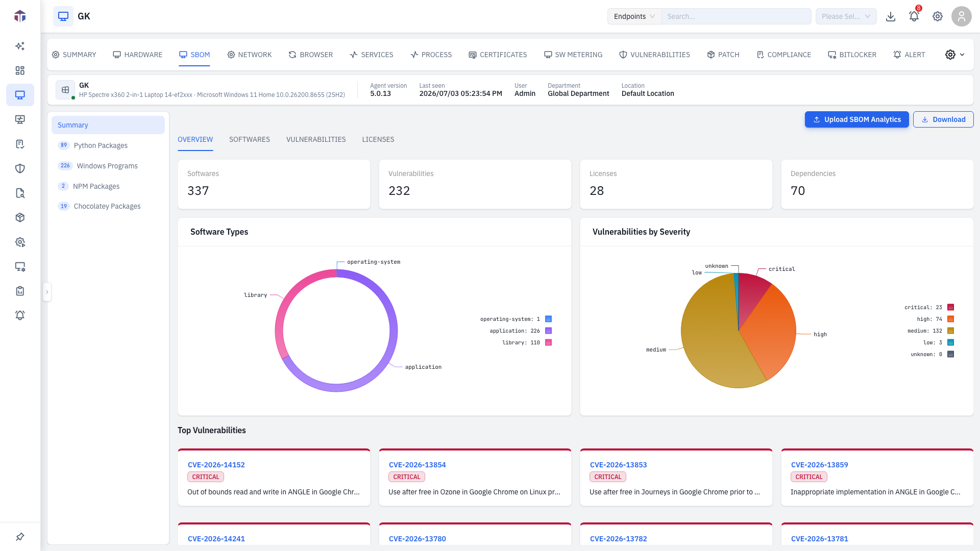Toggle the application legend color swatch
Viewport: 980px width, 551px height.
tap(549, 331)
